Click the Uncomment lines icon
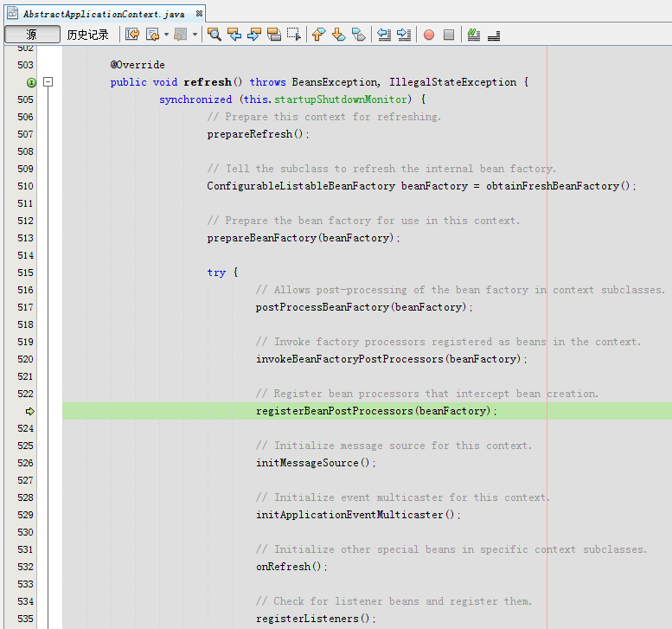The image size is (672, 629). (494, 35)
